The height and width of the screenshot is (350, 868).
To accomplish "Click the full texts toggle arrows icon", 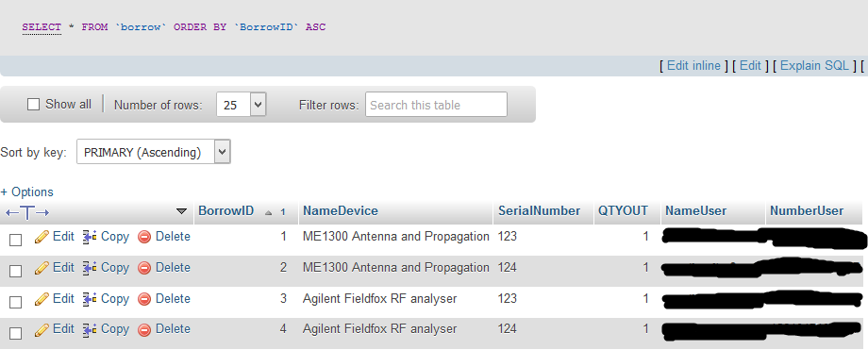I will pyautogui.click(x=27, y=212).
